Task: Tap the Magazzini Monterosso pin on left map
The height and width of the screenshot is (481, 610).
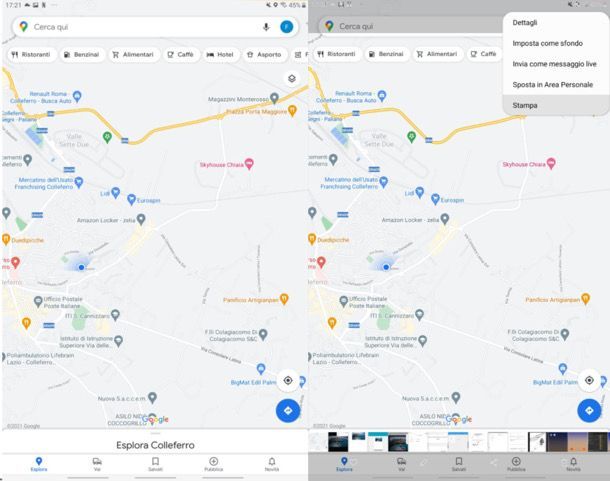Action: click(x=274, y=98)
